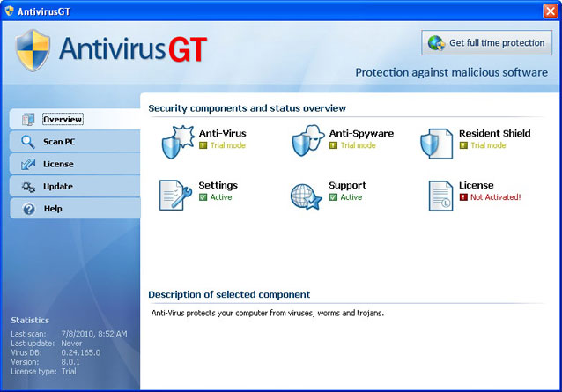The height and width of the screenshot is (392, 562).
Task: Open the Update section
Action: click(x=75, y=186)
